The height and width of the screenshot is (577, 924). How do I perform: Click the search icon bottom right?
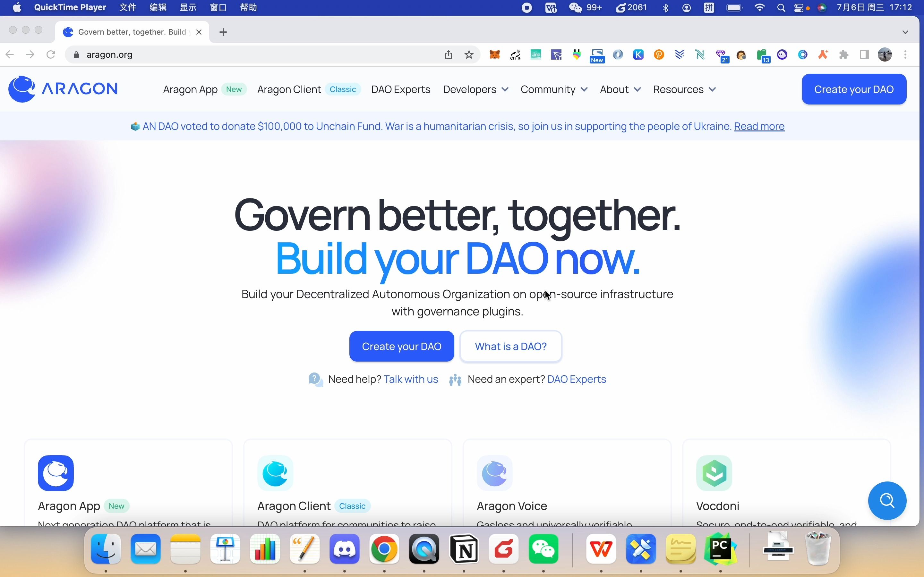(887, 501)
